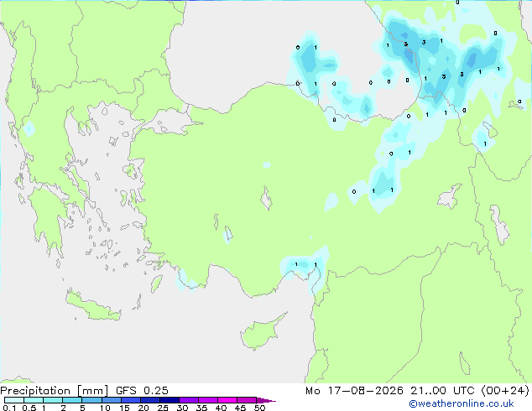Viewport: 532px width, 411px height.
Task: Click the '10' legend scale label
Action: coord(105,408)
